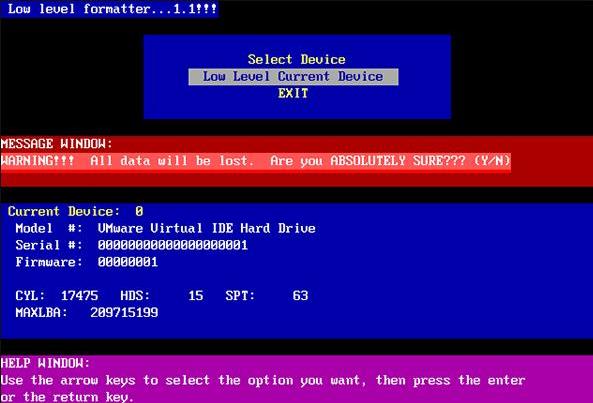This screenshot has height=403, width=593.
Task: Click the MESSAGE WINDOW heading
Action: 56,144
